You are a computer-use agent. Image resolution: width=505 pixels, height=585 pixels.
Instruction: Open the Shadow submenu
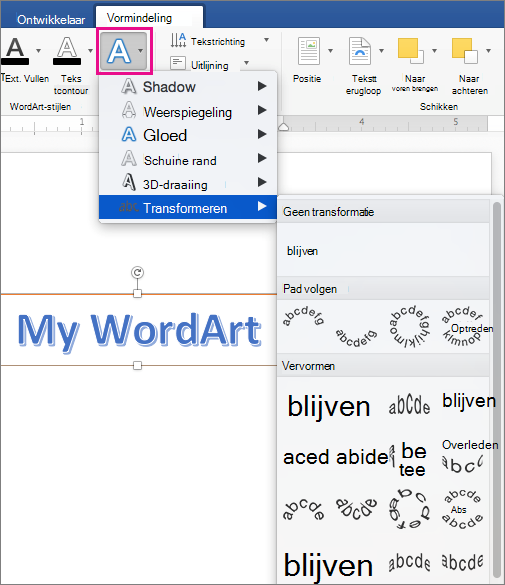click(188, 87)
